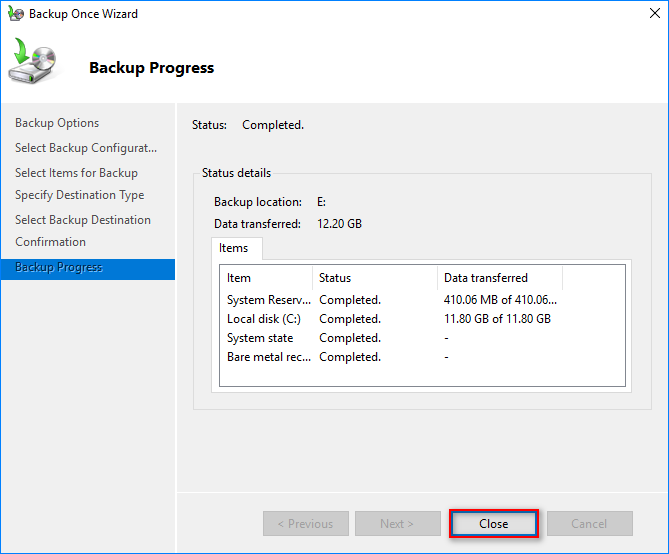669x554 pixels.
Task: Select the highlighted Backup Progress step
Action: click(x=88, y=269)
